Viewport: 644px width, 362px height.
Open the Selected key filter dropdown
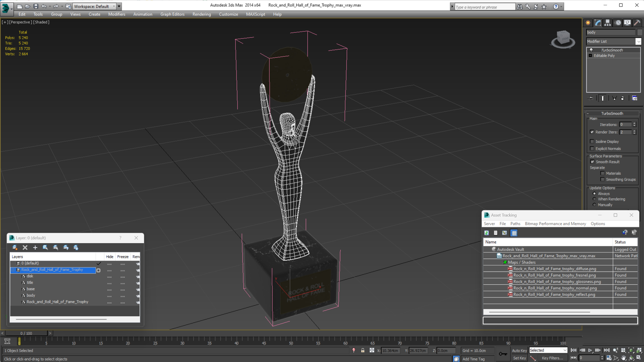pos(548,350)
